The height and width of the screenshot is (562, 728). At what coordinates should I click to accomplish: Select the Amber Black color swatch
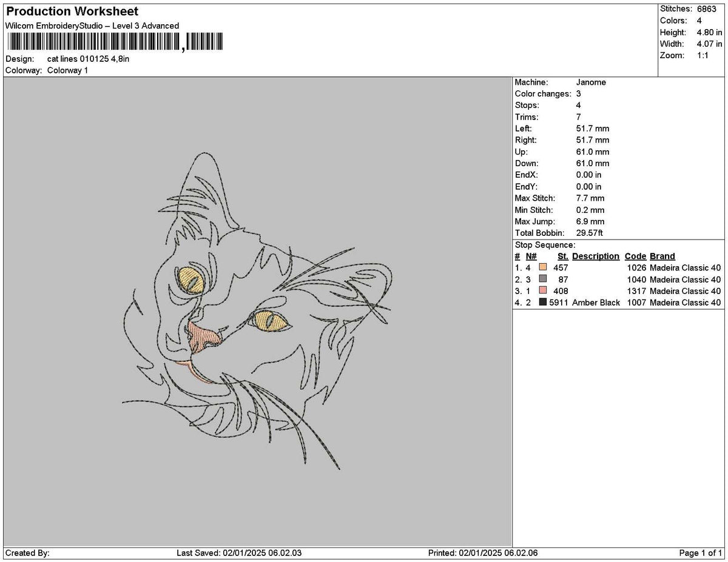(x=543, y=303)
